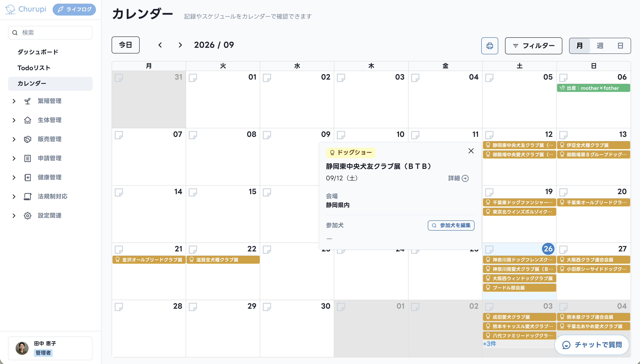
Task: Click the 検索 search field
Action: (x=50, y=33)
